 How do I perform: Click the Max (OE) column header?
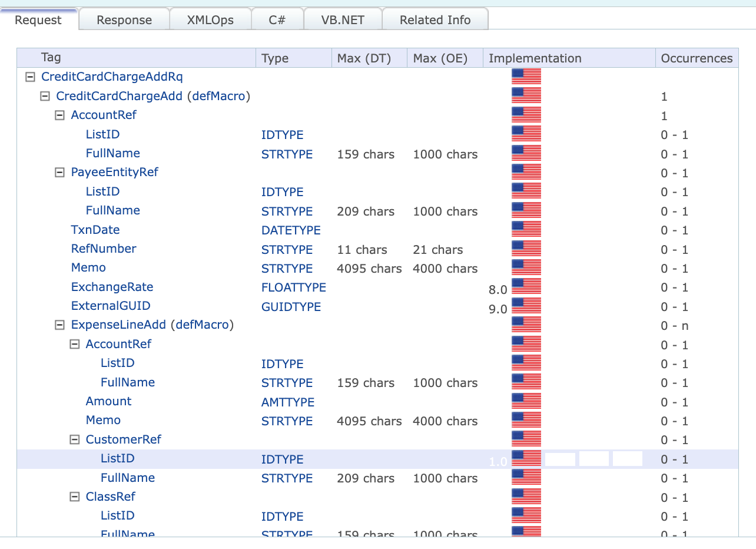[x=445, y=58]
